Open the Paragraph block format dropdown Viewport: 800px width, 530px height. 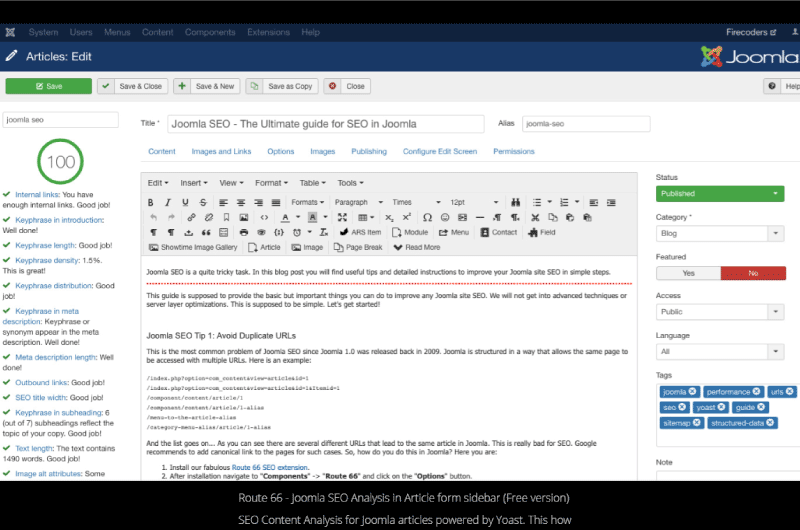point(359,203)
